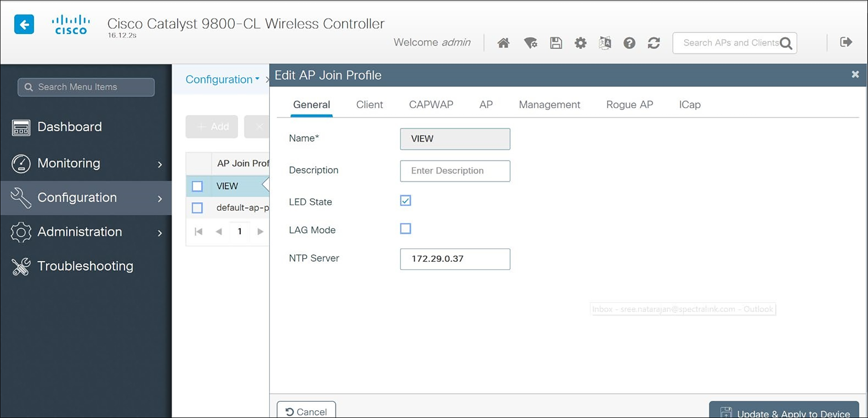Disable the LED State checkbox

pyautogui.click(x=405, y=201)
